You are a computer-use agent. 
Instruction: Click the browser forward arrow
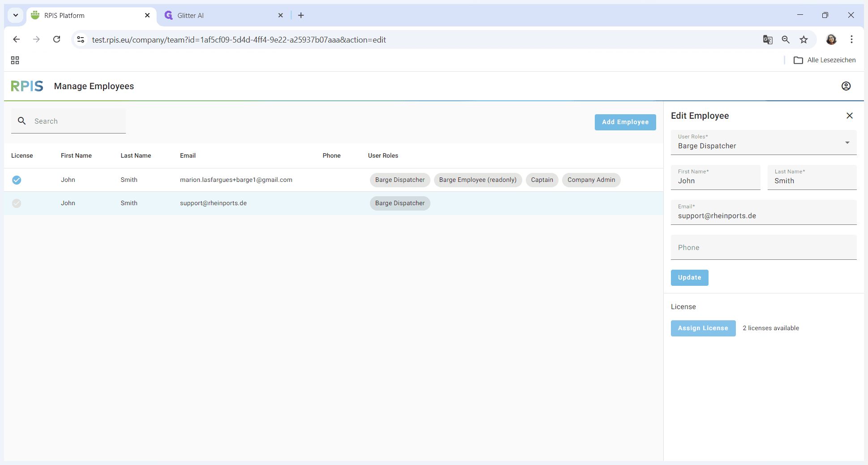(x=36, y=39)
